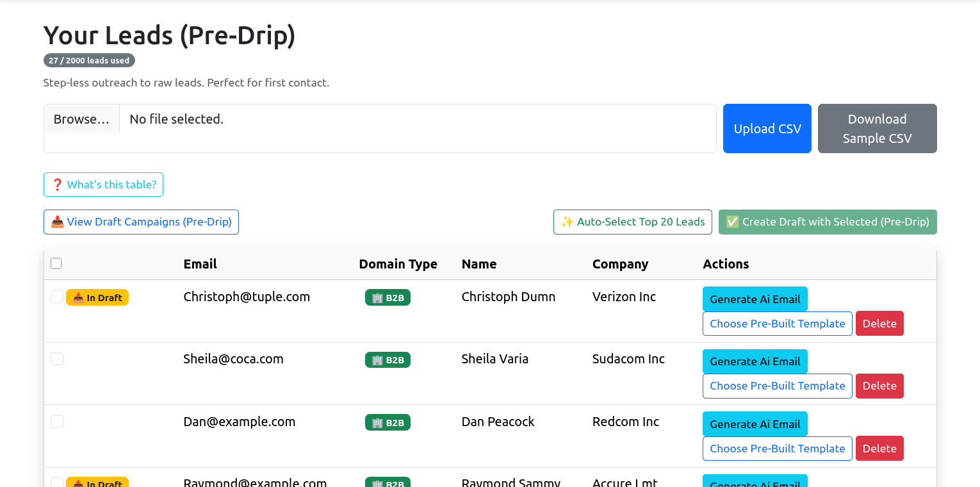Click the Upload CSV button

tap(767, 129)
